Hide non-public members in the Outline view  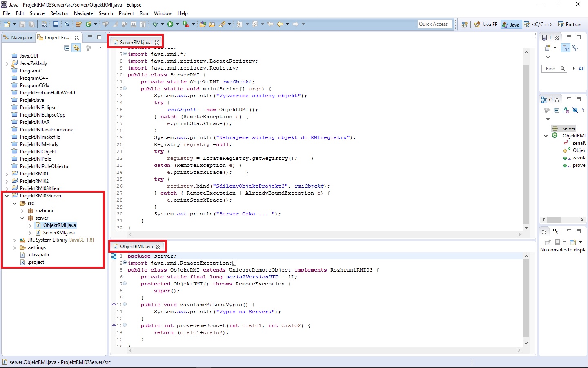coord(575,110)
